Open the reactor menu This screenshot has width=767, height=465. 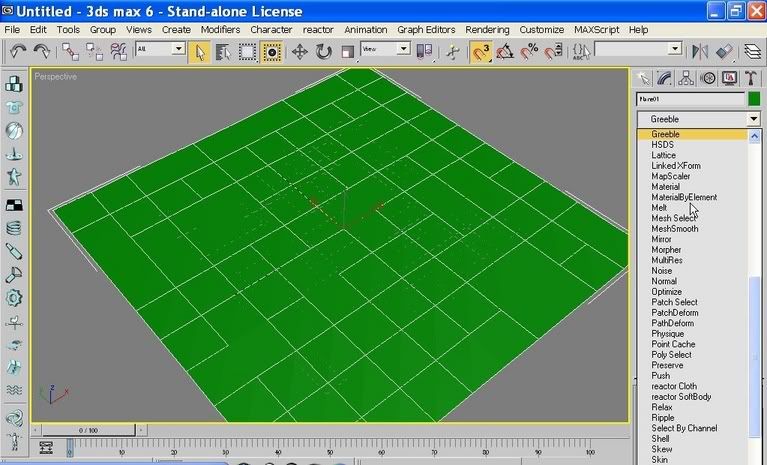tap(318, 29)
